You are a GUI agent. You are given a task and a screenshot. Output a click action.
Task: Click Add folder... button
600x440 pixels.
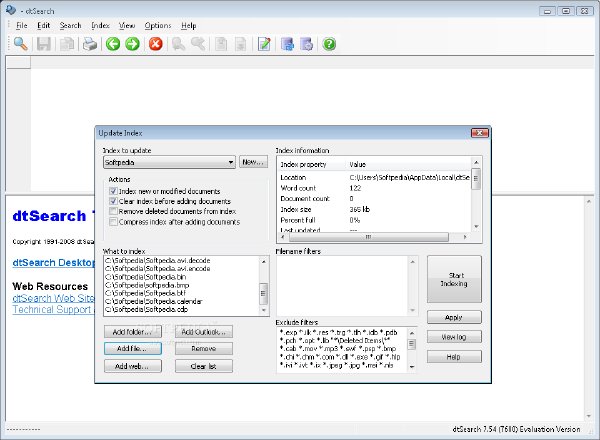point(133,332)
